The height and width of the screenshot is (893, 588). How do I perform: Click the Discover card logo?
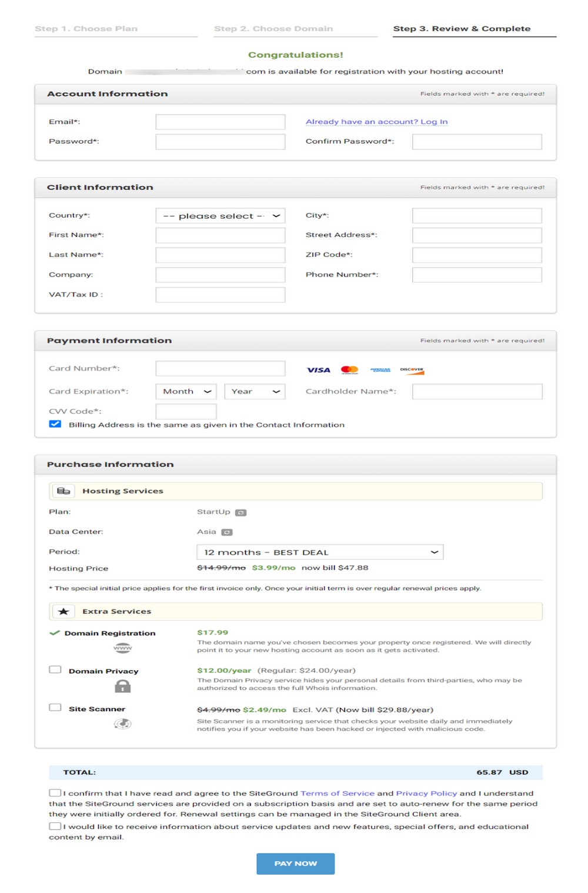coord(412,370)
